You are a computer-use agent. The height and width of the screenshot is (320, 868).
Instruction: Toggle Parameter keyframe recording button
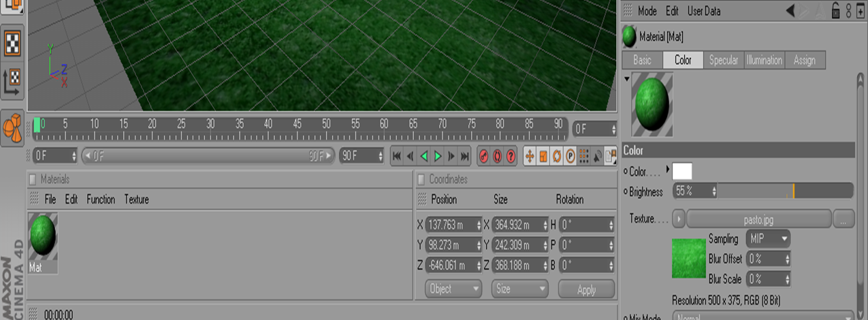point(570,156)
